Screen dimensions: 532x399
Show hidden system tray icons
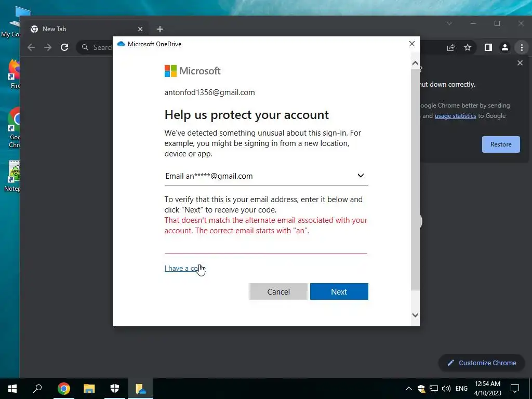409,389
